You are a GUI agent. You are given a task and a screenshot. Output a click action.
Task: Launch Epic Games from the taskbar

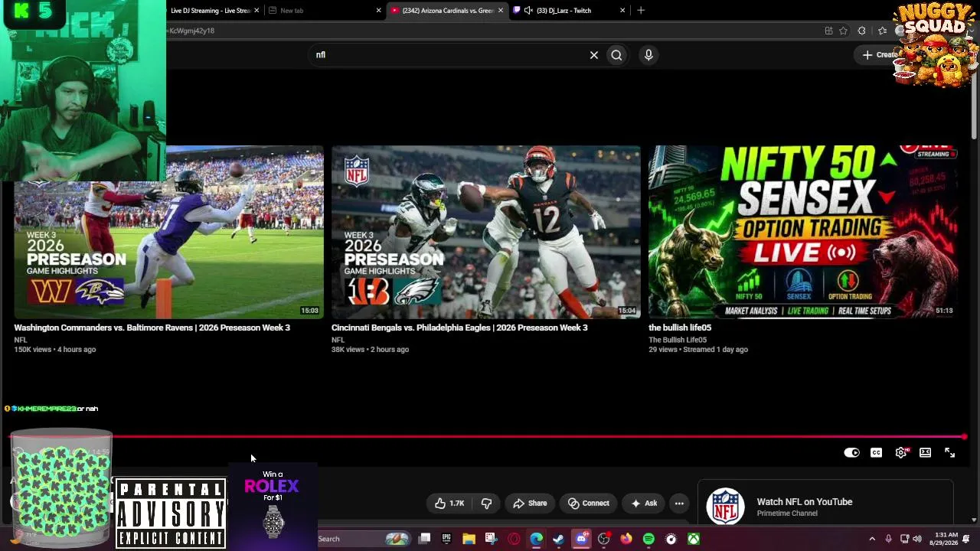[x=446, y=539]
